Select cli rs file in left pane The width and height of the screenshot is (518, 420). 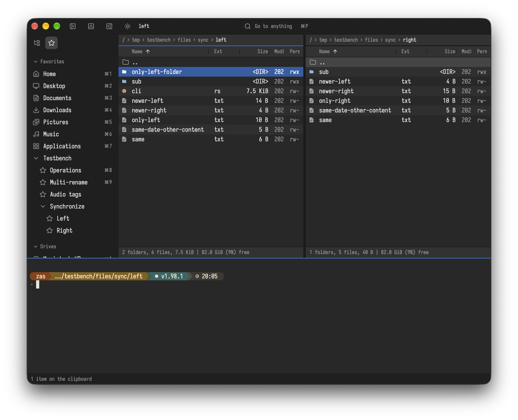(211, 91)
